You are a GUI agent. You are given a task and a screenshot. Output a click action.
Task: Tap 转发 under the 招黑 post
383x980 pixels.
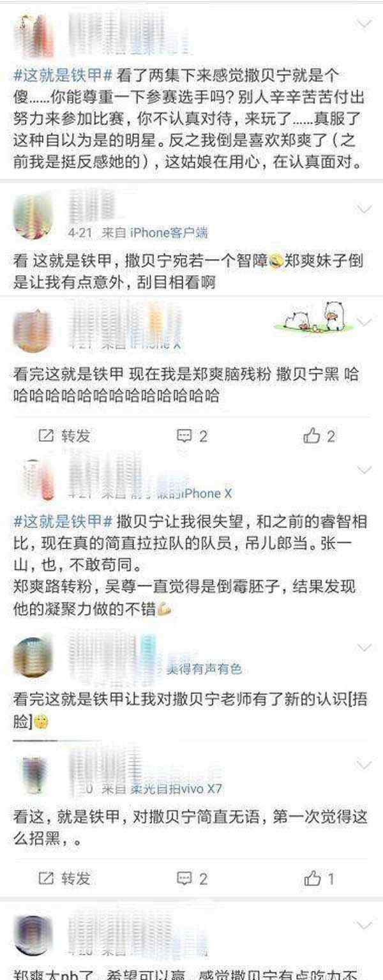pos(65,878)
